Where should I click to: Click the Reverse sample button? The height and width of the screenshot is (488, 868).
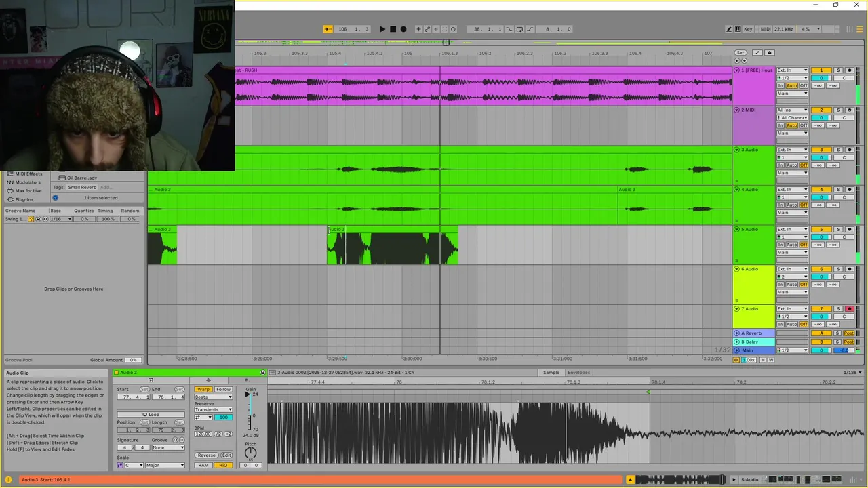pos(206,455)
